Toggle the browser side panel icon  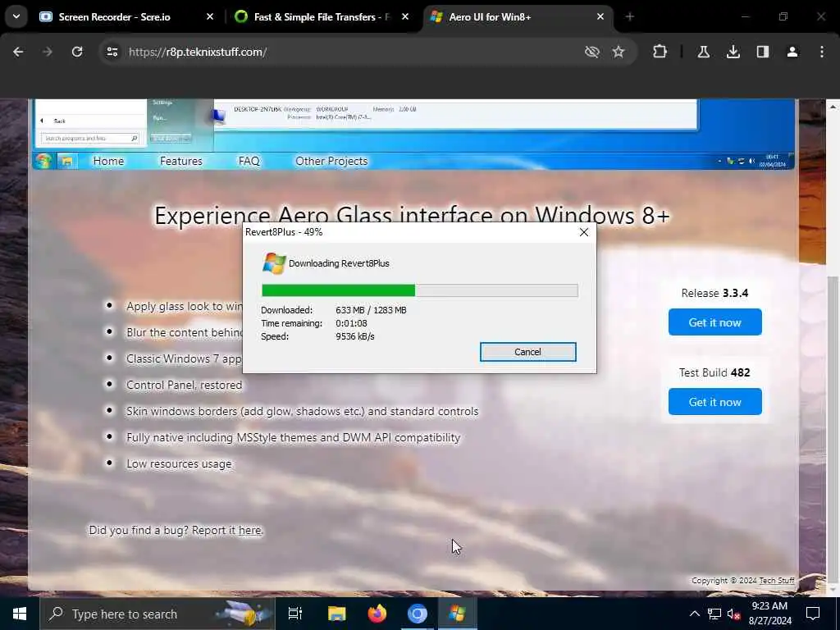point(763,52)
